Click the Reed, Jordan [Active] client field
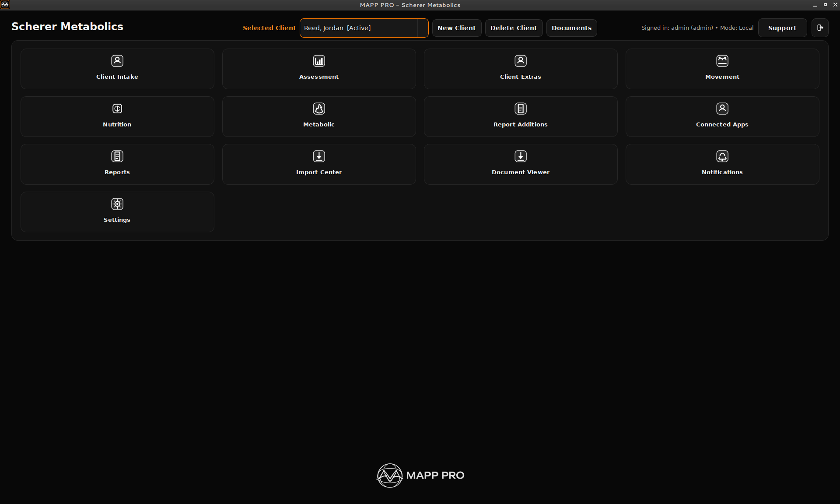This screenshot has height=504, width=840. (x=364, y=28)
